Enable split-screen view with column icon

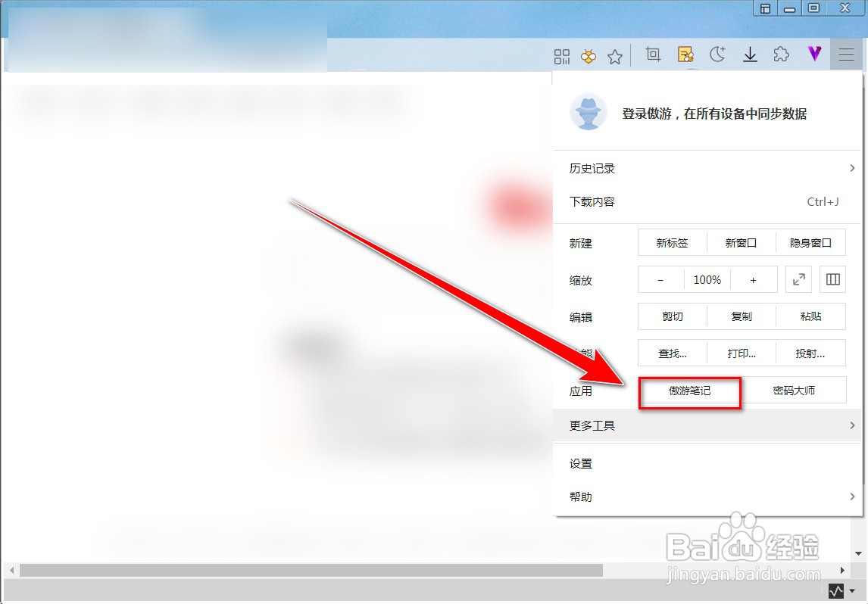[833, 279]
